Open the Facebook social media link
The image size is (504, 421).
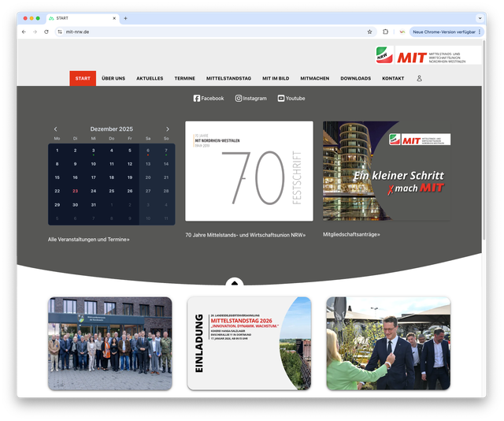(x=209, y=99)
